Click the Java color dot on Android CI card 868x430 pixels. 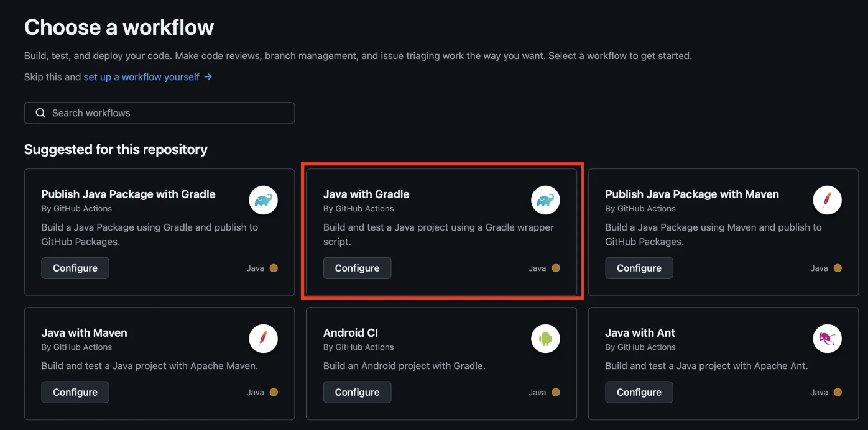(556, 392)
